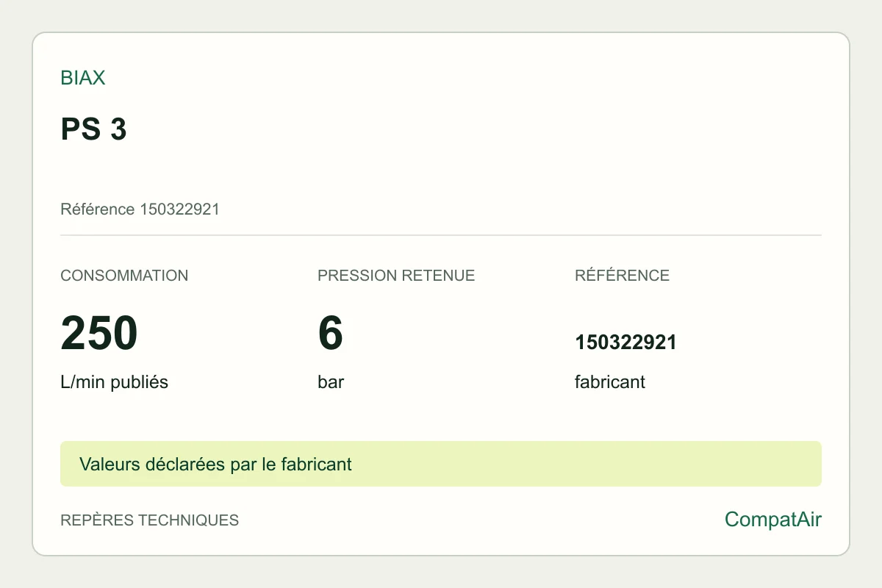Select the PS 3 product title
882x588 pixels.
[x=93, y=129]
